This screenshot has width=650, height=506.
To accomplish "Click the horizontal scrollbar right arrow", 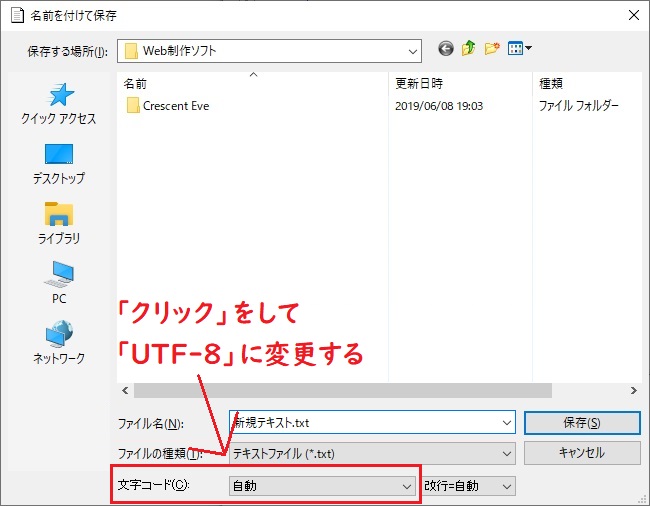I will 635,391.
